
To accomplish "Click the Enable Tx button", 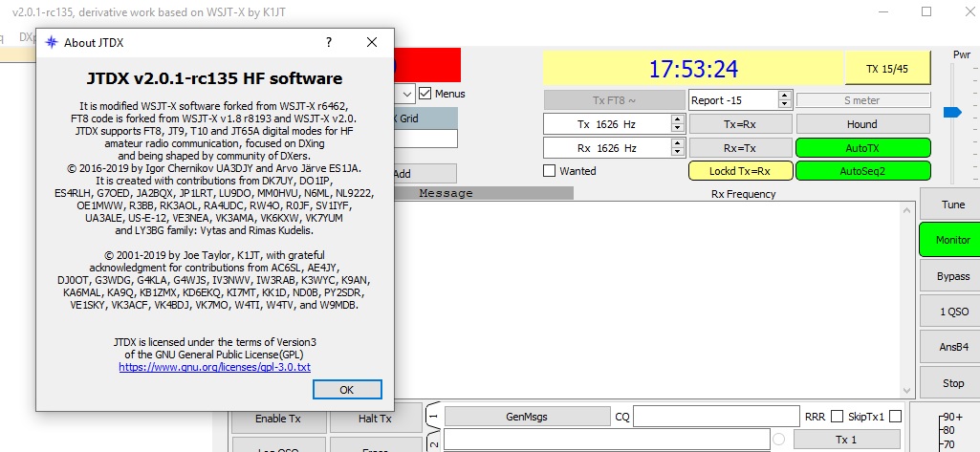I will tap(279, 419).
